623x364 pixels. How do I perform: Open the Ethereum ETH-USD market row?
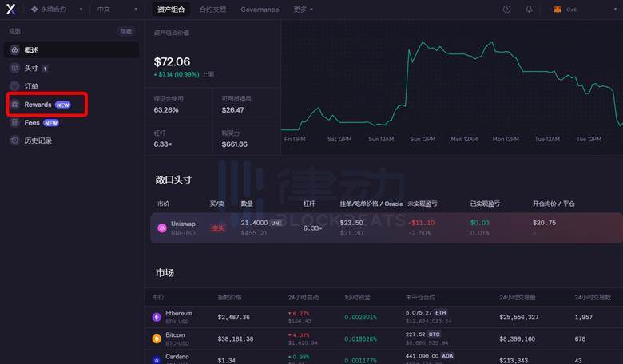click(x=384, y=317)
